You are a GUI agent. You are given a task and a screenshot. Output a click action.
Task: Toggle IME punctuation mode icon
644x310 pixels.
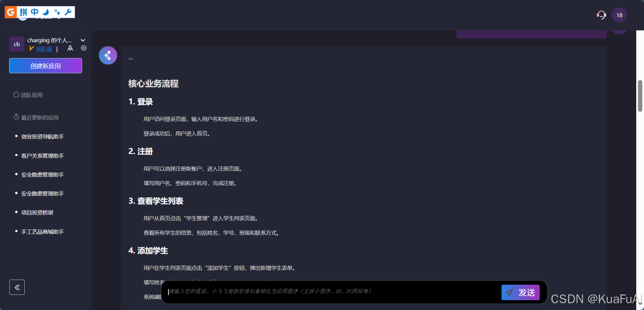coord(57,12)
